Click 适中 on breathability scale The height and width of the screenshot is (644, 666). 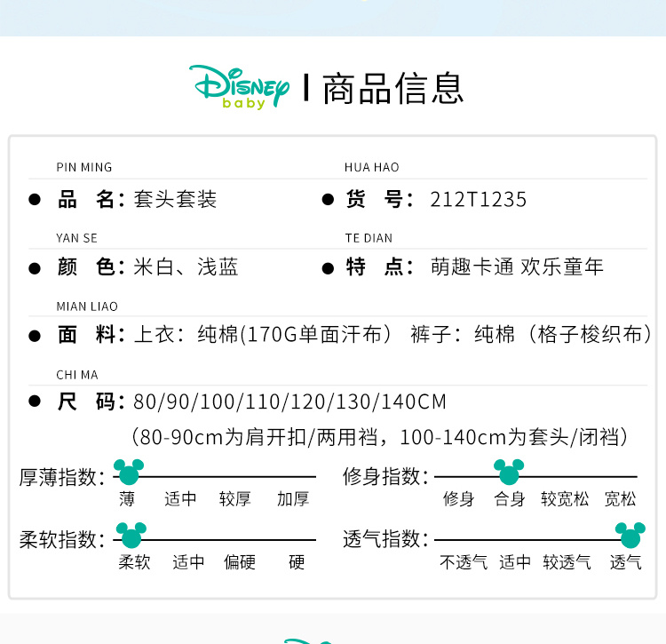click(x=515, y=562)
